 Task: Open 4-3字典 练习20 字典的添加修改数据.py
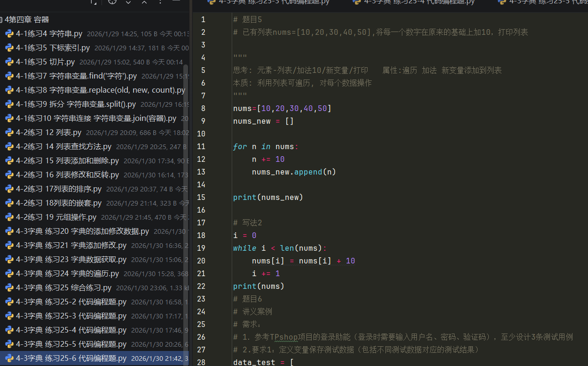pos(82,231)
